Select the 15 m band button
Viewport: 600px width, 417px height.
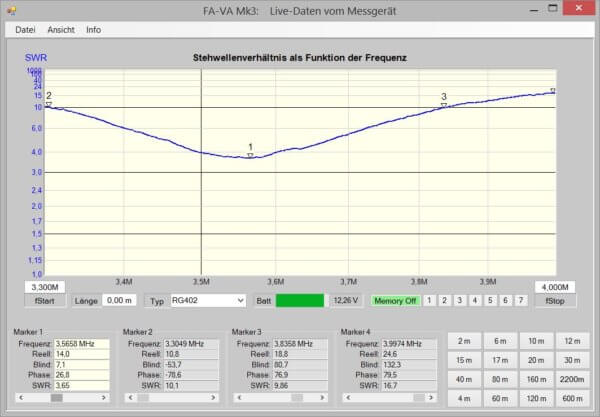[464, 360]
